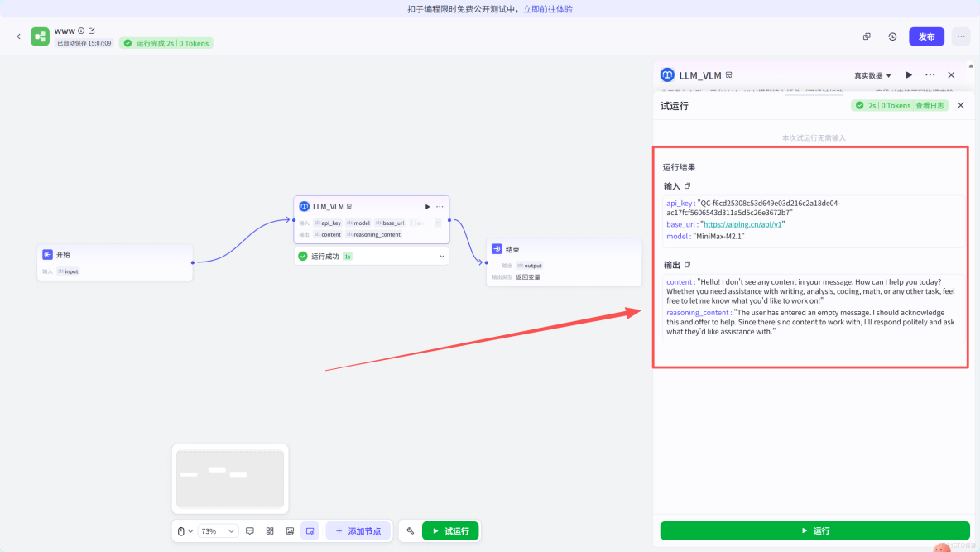Toggle the minimap button in toolbar
This screenshot has width=980, height=552.
point(310,530)
